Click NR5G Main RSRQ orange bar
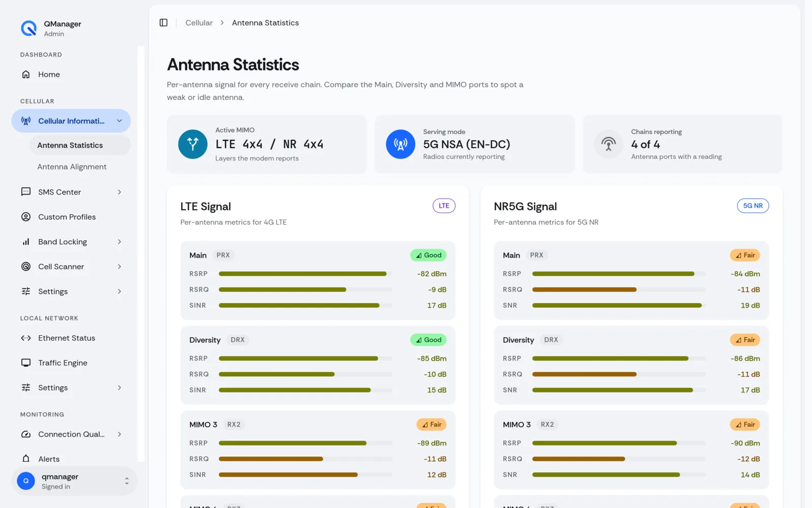Viewport: 812px width, 508px height. coord(585,290)
